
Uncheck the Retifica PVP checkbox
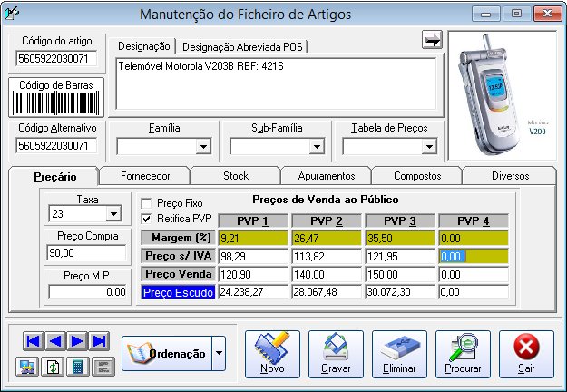[147, 219]
